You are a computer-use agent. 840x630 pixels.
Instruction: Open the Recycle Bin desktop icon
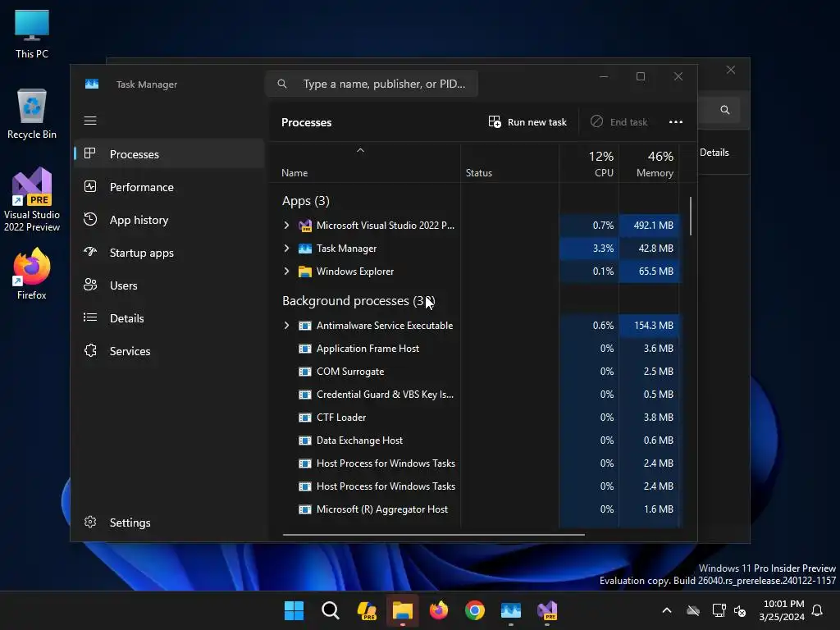click(32, 114)
